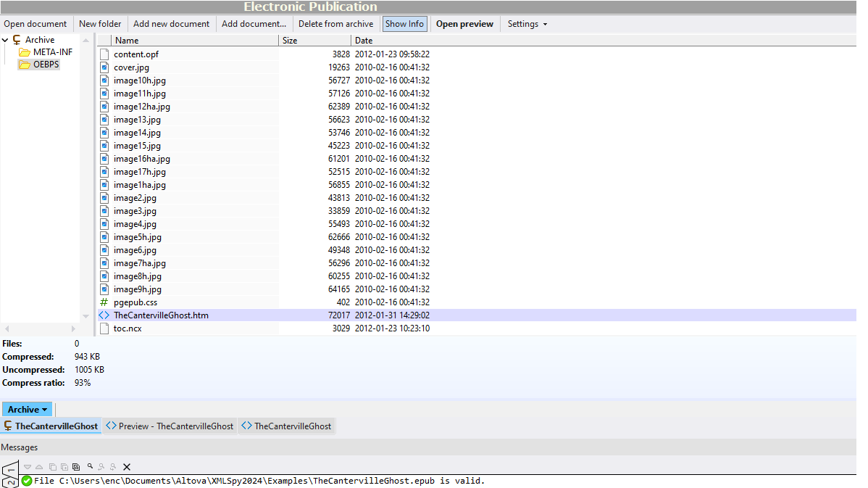This screenshot has width=868, height=488.
Task: Click the green validation checkmark icon
Action: (x=25, y=480)
